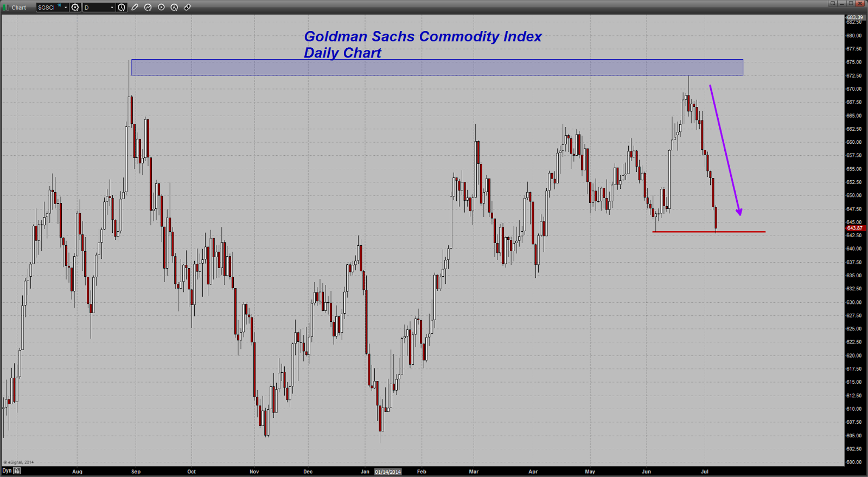Image resolution: width=868 pixels, height=477 pixels.
Task: Click the 625.00 price axis label
Action: (854, 329)
